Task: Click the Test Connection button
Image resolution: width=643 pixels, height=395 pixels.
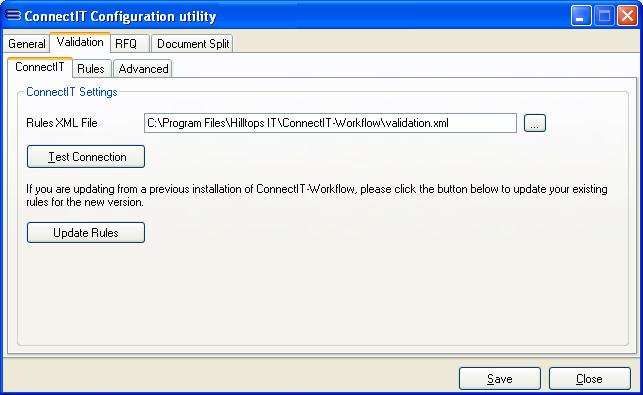Action: coord(86,157)
